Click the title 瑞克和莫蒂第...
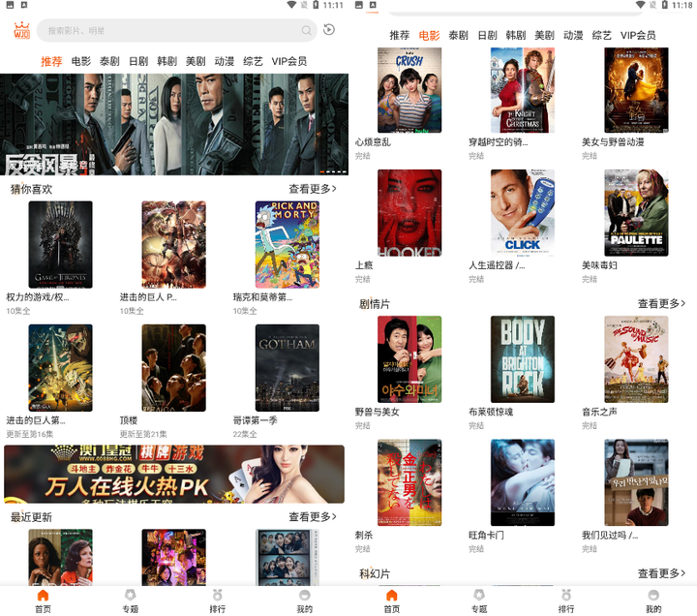The height and width of the screenshot is (616, 697). (x=262, y=297)
